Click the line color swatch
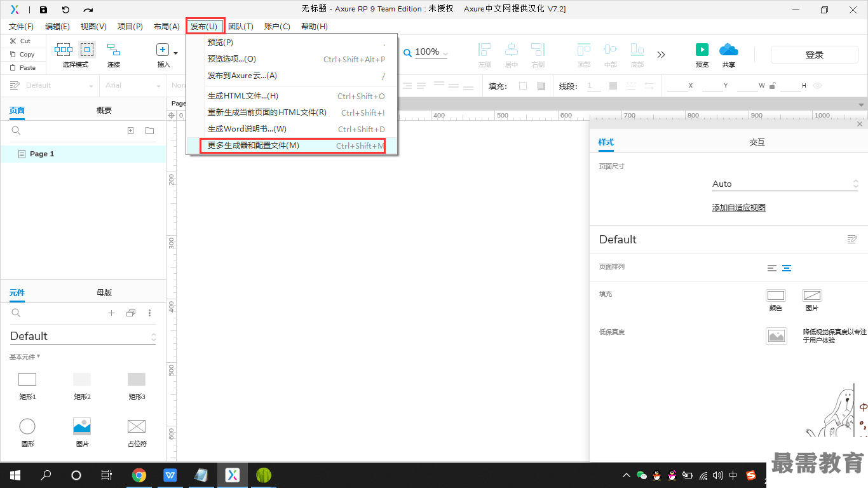This screenshot has width=868, height=488. click(x=613, y=86)
